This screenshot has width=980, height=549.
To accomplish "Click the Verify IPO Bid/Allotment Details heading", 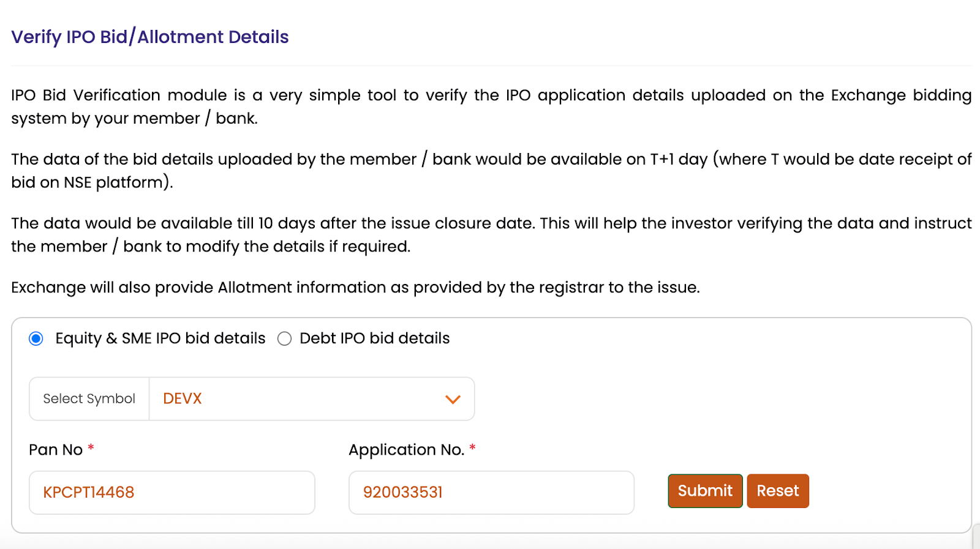I will 150,37.
